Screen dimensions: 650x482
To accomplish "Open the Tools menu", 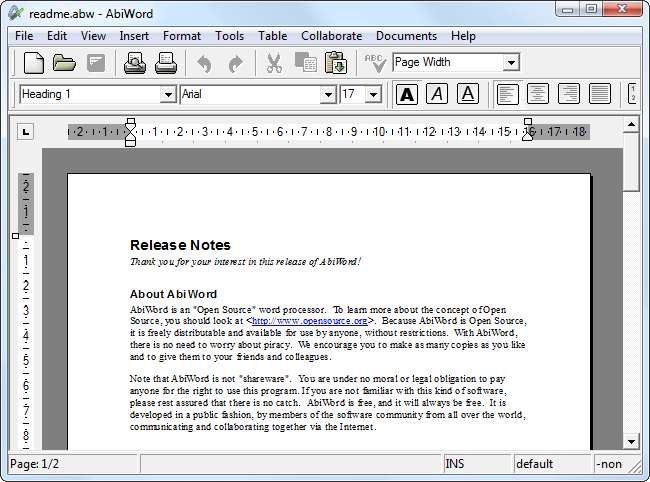I will 229,36.
